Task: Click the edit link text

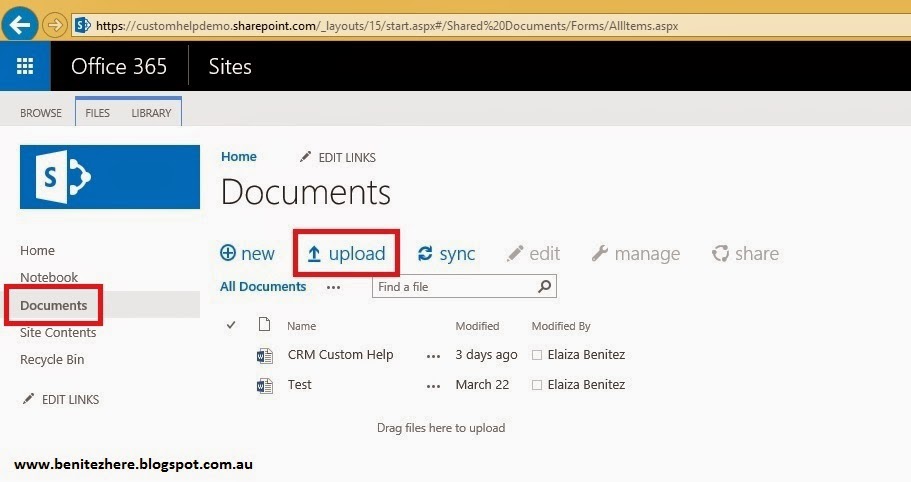Action: (544, 253)
